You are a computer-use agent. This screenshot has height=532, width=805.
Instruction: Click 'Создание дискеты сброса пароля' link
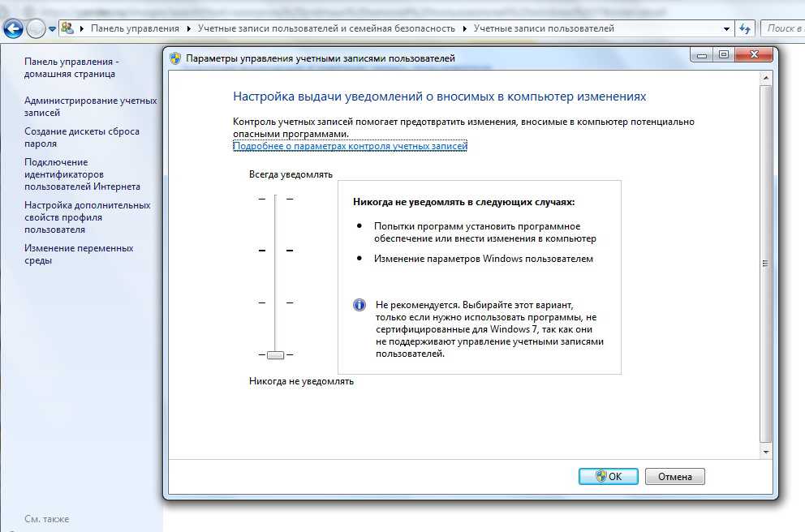click(81, 137)
